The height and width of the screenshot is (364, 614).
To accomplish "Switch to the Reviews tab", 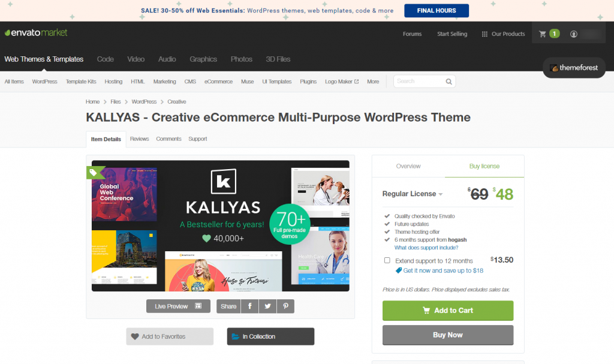I will [139, 139].
